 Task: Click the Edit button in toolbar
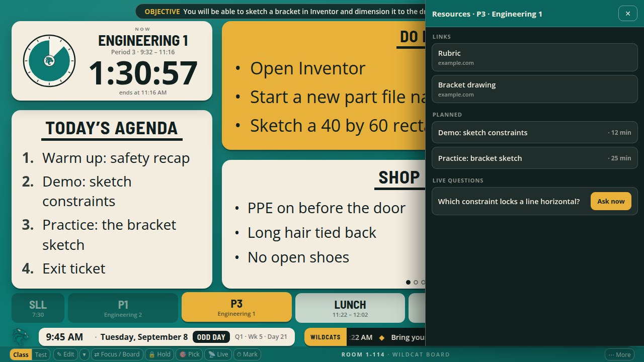65,354
